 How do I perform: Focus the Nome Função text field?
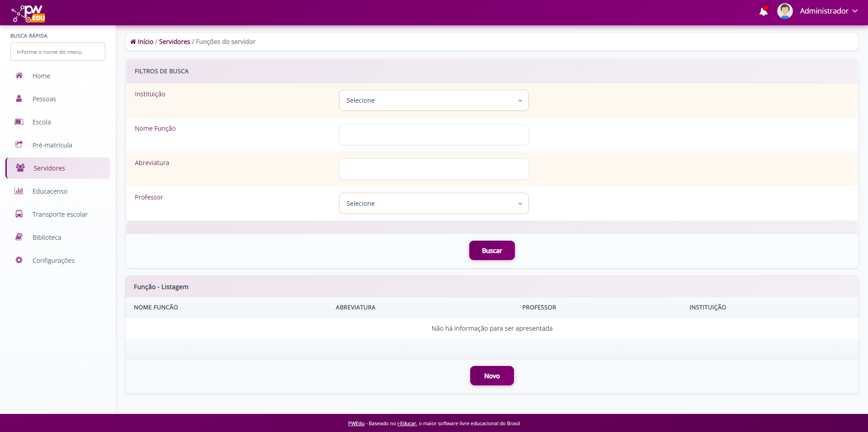(434, 135)
